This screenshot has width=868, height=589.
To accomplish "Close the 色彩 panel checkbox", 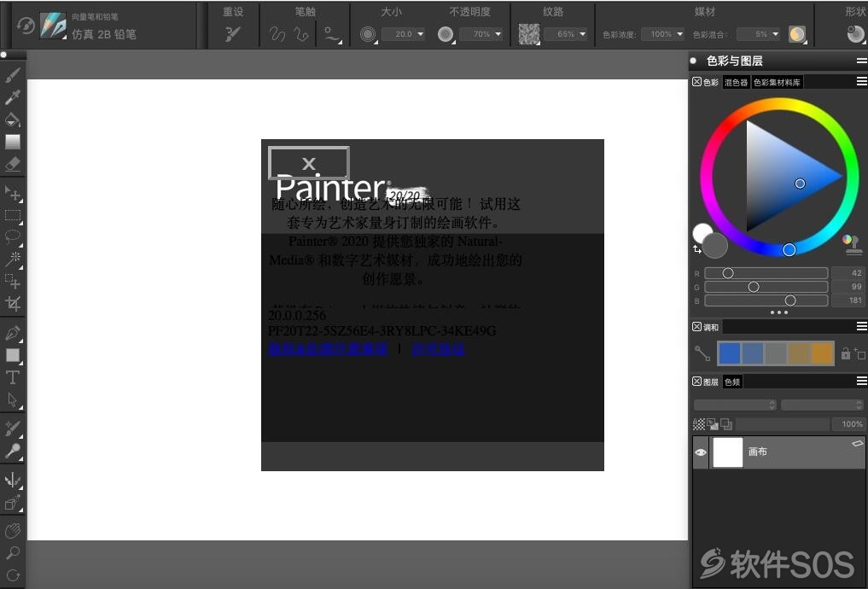I will pos(697,82).
